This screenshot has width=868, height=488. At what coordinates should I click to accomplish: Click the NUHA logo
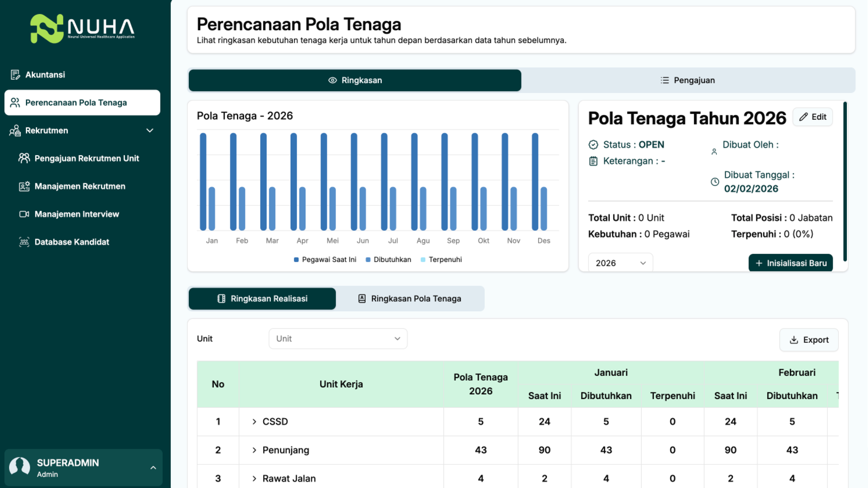point(82,29)
